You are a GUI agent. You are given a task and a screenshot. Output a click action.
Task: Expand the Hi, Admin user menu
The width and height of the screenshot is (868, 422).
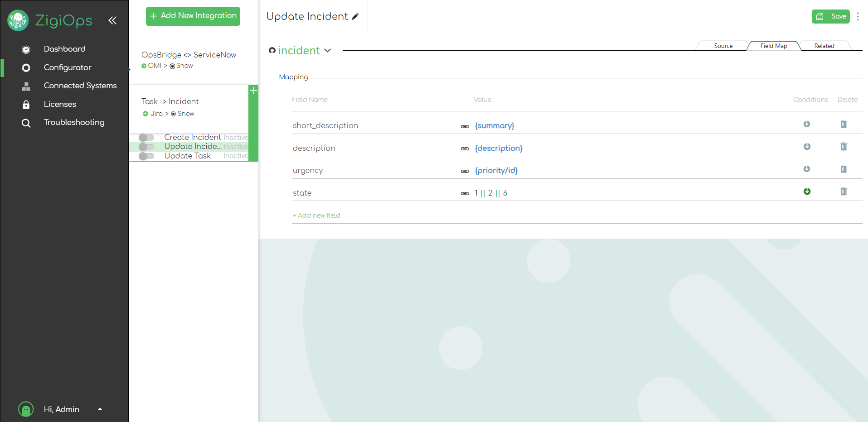100,409
